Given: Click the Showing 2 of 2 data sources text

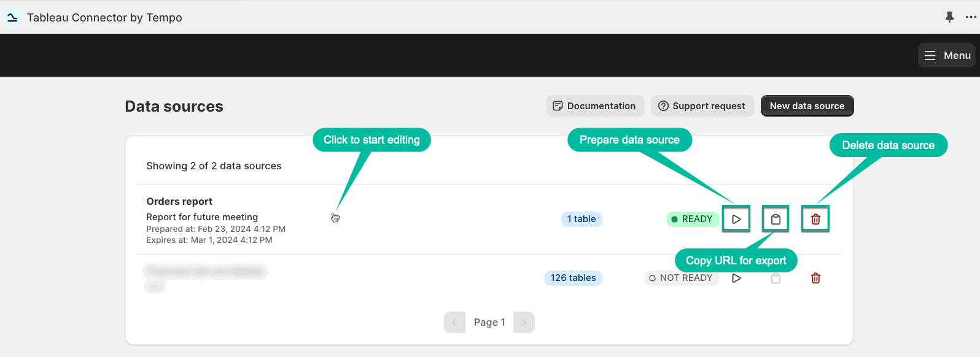Looking at the screenshot, I should coord(214,166).
